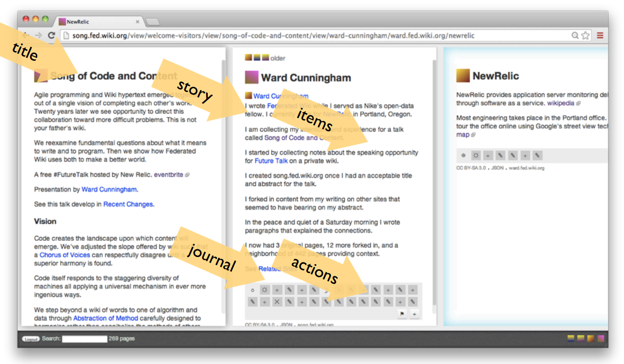
Task: Click the magnifier icon in the address bar
Action: [x=575, y=35]
